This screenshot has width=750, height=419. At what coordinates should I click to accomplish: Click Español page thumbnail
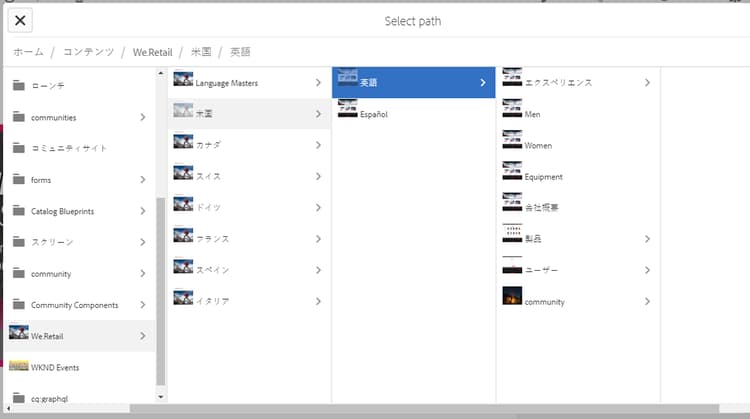[348, 109]
